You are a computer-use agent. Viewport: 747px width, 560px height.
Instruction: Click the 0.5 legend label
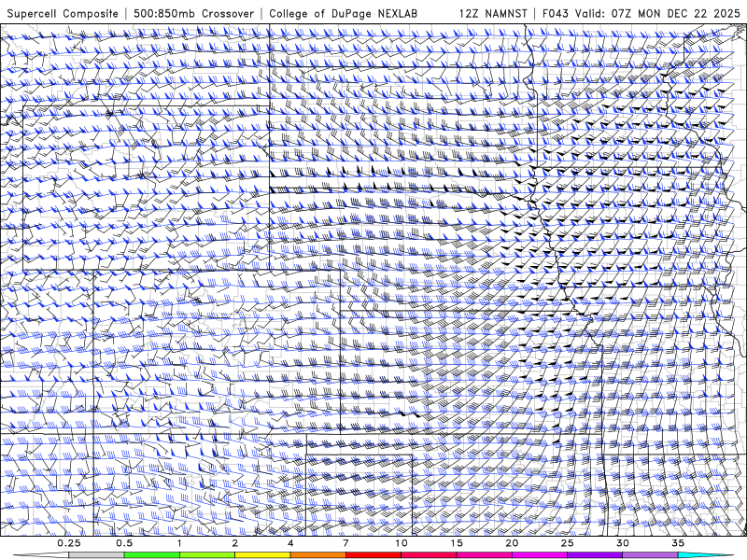click(124, 543)
